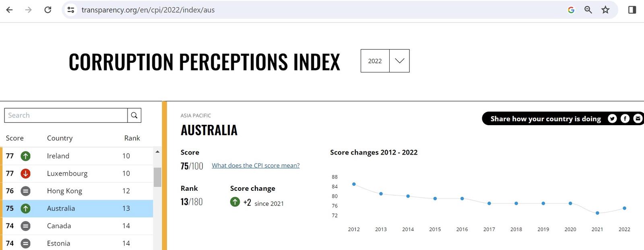Share on Twitter icon
Image resolution: width=644 pixels, height=250 pixels.
point(612,118)
